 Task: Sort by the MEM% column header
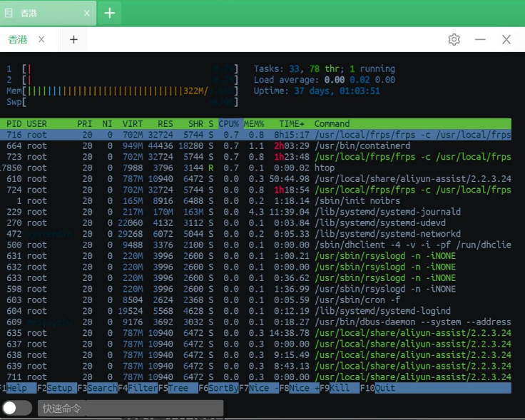tap(254, 124)
